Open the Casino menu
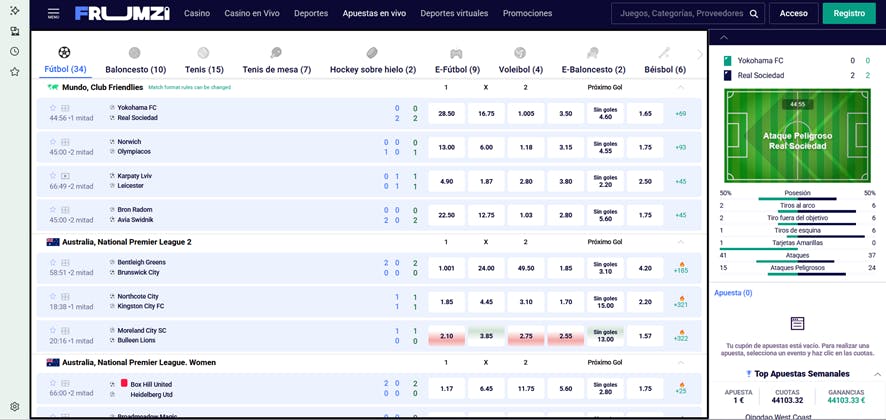The image size is (886, 420). point(197,14)
